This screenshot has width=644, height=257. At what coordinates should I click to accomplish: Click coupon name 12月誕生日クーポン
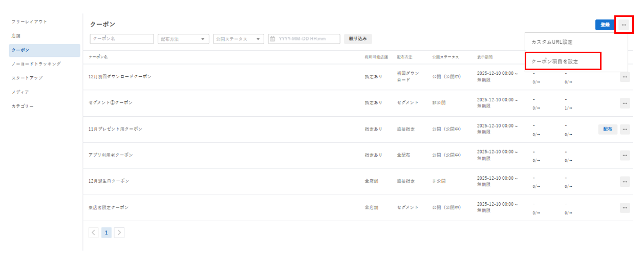point(109,181)
